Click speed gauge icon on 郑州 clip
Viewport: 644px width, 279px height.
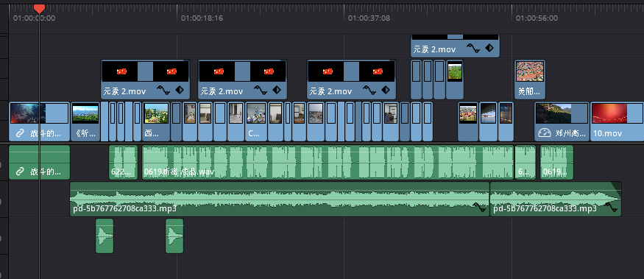click(x=544, y=133)
